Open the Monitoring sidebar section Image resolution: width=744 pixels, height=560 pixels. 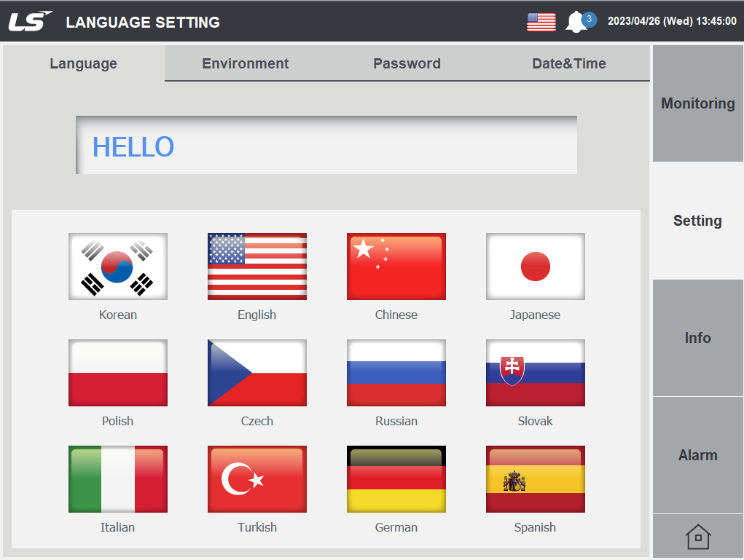click(x=697, y=103)
